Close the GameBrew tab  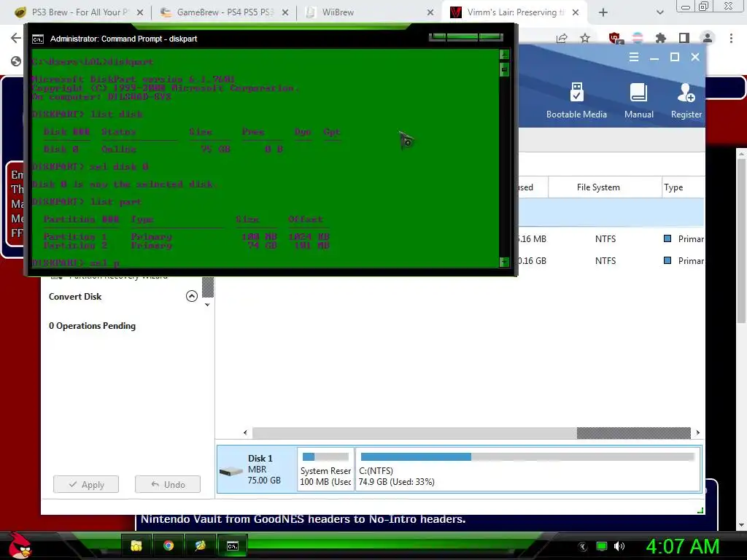pyautogui.click(x=285, y=12)
